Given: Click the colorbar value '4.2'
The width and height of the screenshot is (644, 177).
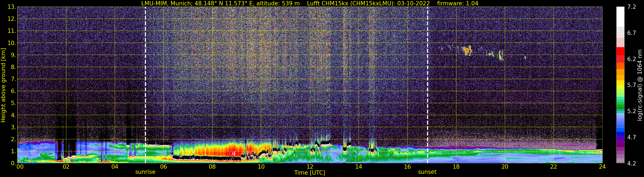Looking at the screenshot, I should coord(632,163).
